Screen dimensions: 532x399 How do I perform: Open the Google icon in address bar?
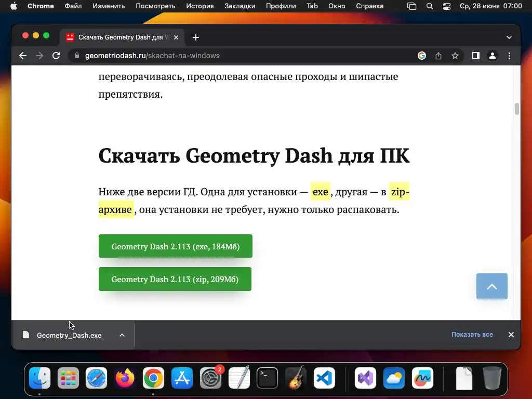[x=422, y=56]
